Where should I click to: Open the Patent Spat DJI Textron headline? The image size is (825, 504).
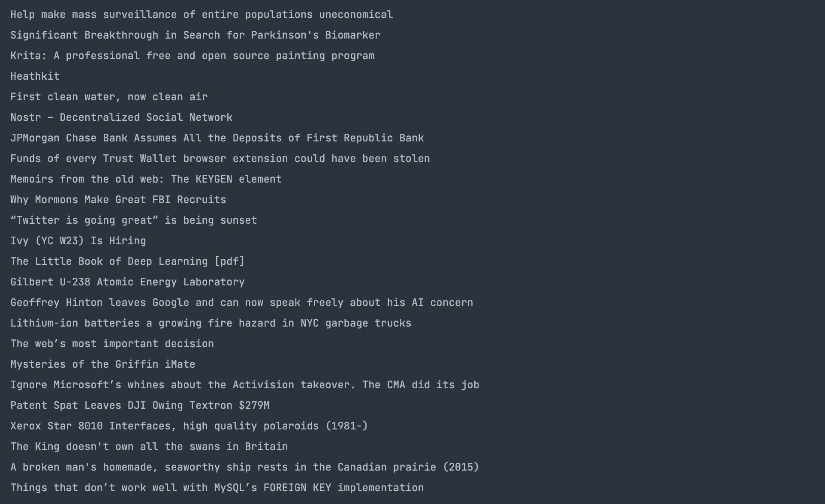coord(140,405)
